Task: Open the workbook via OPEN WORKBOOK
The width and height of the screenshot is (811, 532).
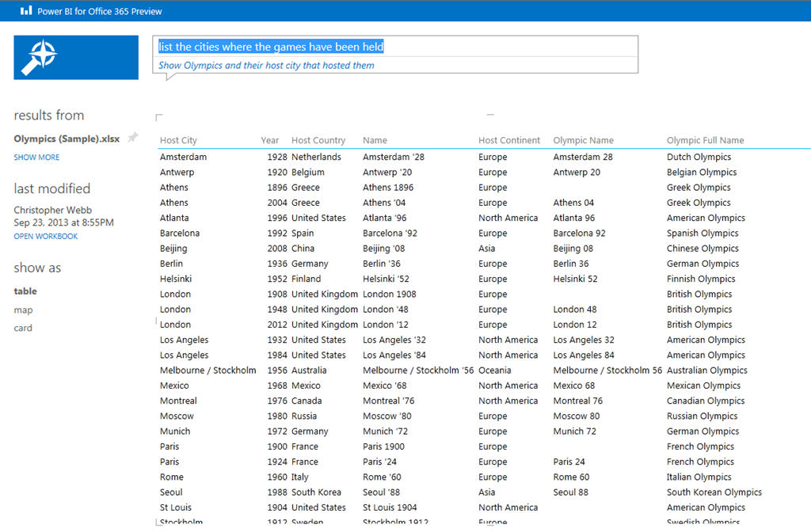Action: pyautogui.click(x=45, y=235)
